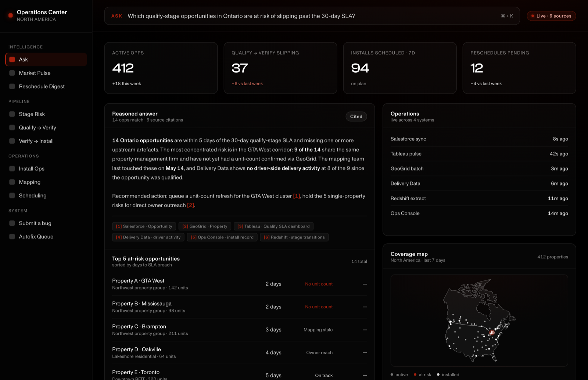Click the active legend dot
Image resolution: width=588 pixels, height=380 pixels.
(392, 375)
